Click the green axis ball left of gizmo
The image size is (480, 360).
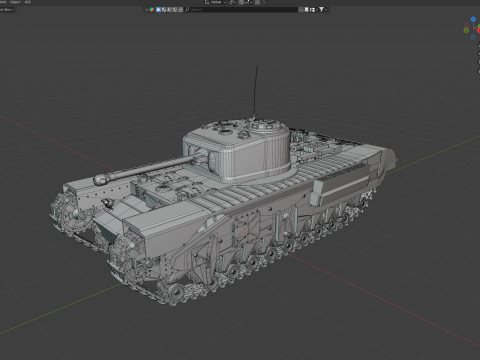coord(466,30)
